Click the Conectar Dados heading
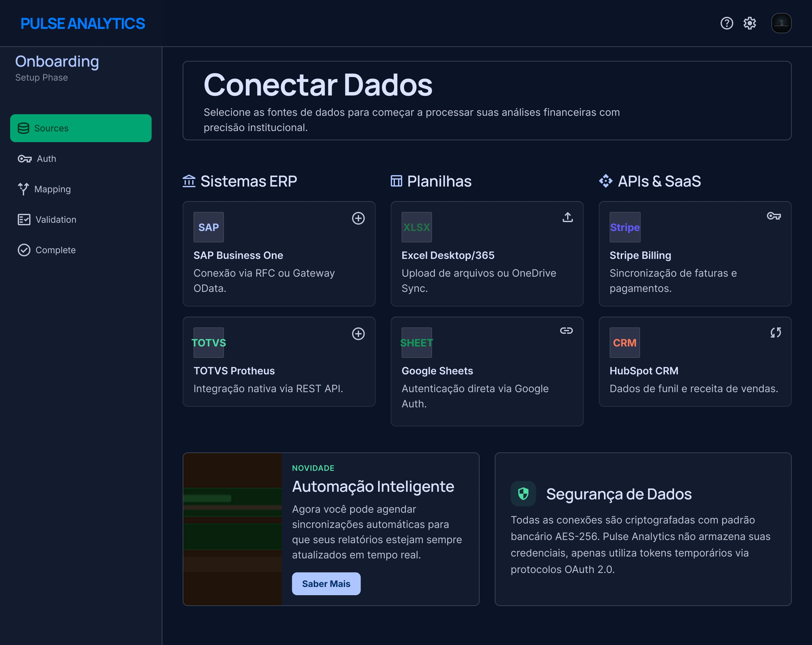Image resolution: width=812 pixels, height=645 pixels. tap(318, 85)
